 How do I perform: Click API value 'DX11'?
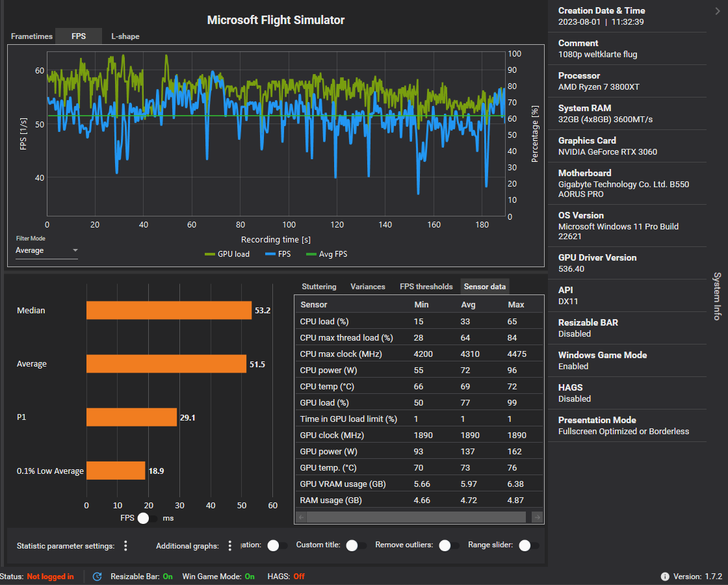coord(568,302)
